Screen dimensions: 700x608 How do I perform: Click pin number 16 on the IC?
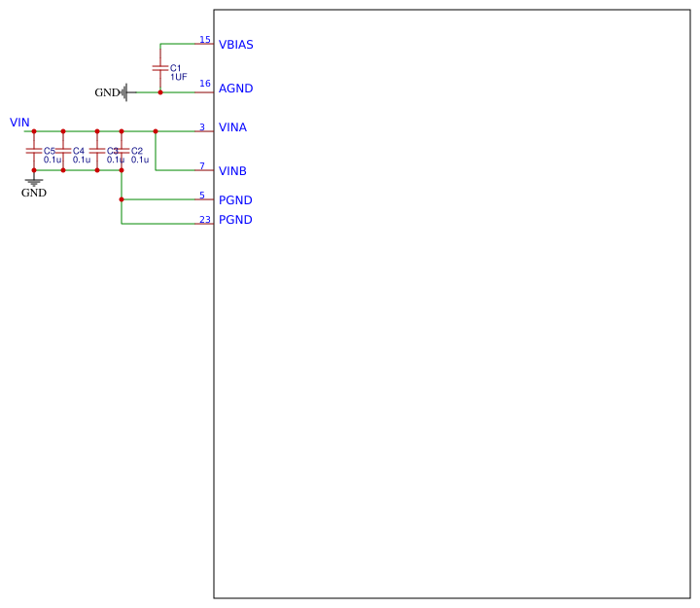tap(205, 84)
